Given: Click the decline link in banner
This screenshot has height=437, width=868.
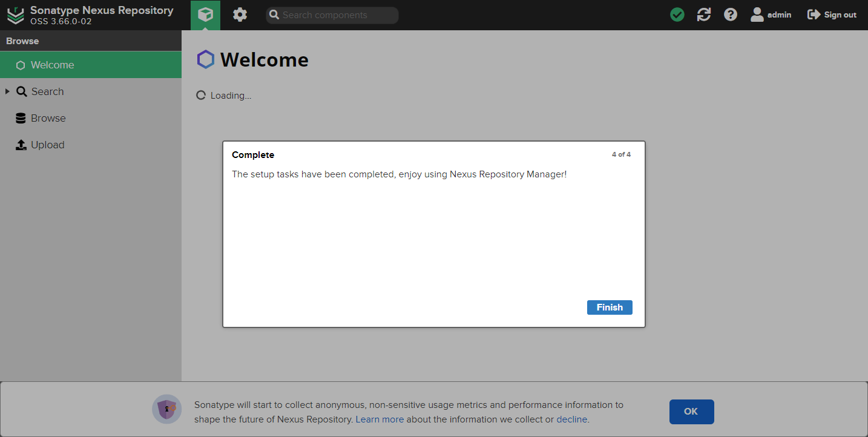Looking at the screenshot, I should click(571, 419).
